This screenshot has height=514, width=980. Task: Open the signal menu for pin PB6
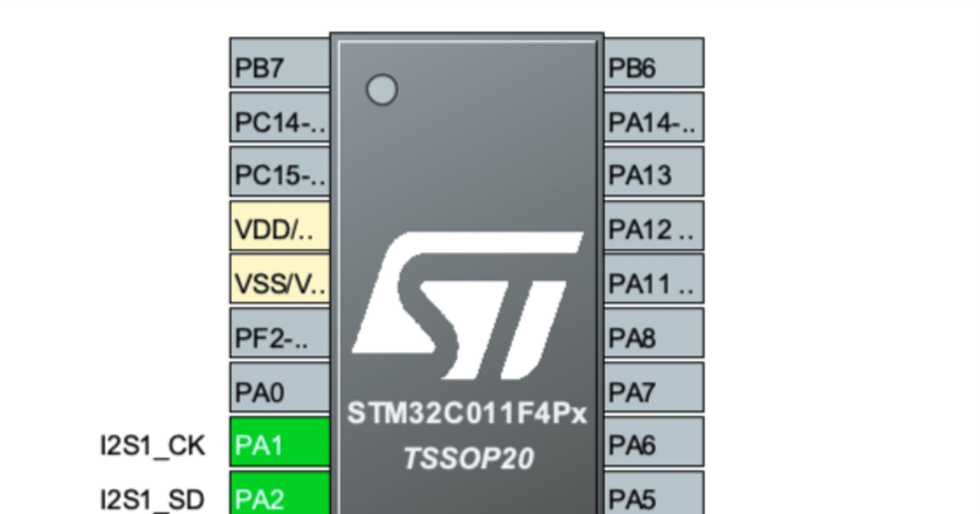(655, 65)
